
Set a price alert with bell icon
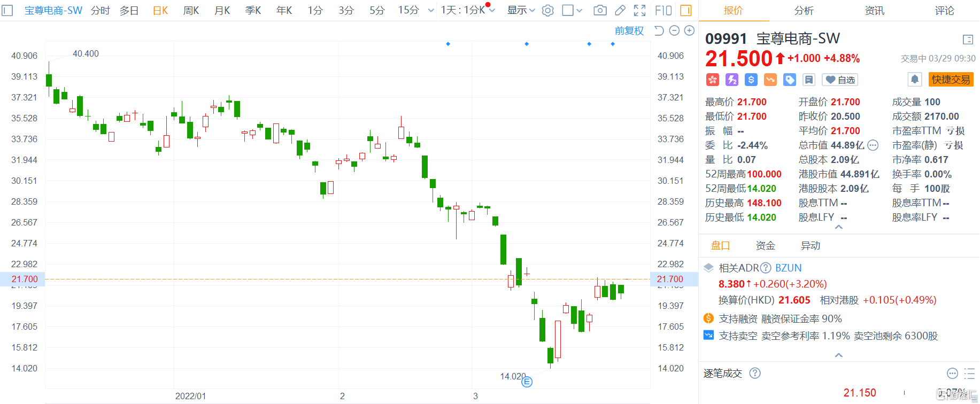coord(915,80)
